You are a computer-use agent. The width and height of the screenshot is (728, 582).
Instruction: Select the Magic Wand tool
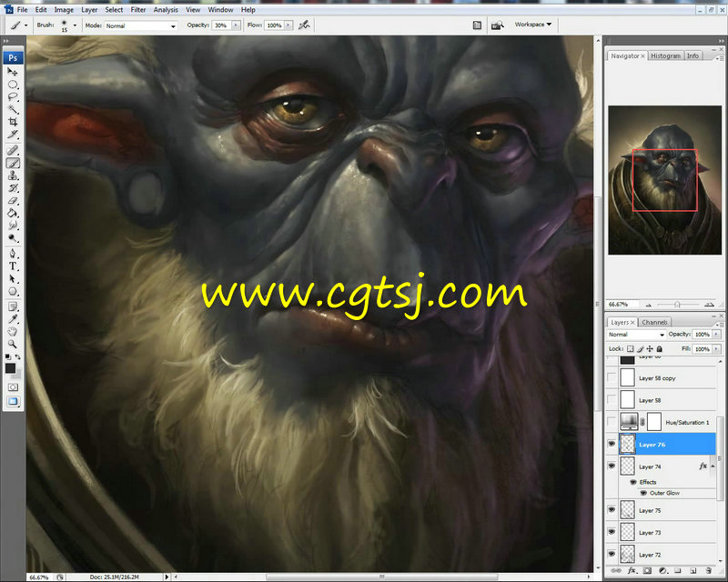13,109
